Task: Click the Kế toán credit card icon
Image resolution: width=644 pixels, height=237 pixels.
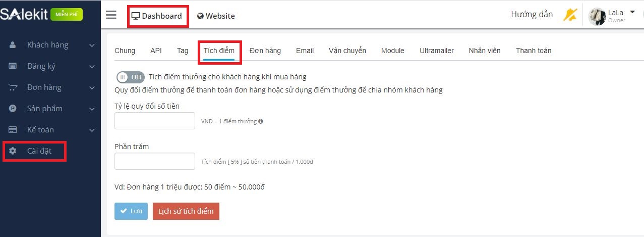Action: pos(13,130)
